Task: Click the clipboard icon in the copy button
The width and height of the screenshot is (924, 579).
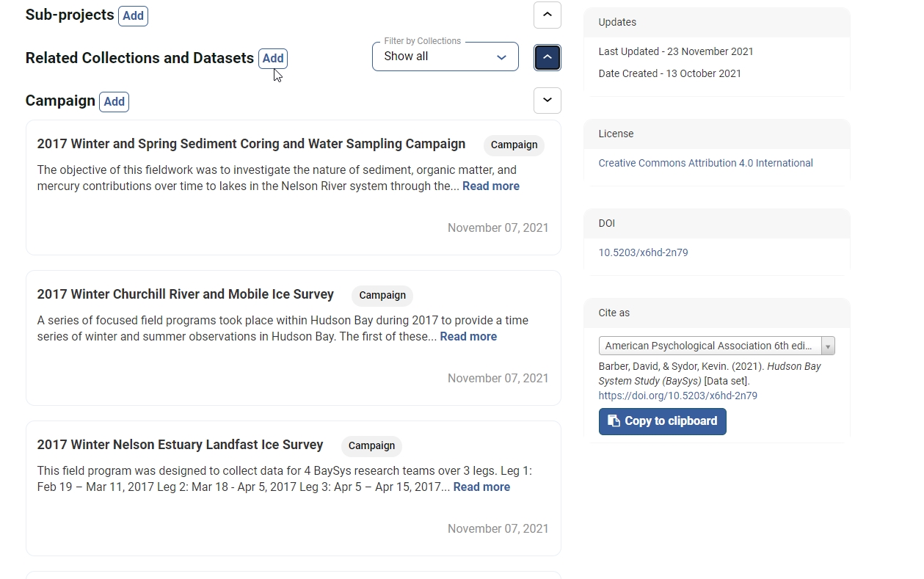Action: [614, 421]
